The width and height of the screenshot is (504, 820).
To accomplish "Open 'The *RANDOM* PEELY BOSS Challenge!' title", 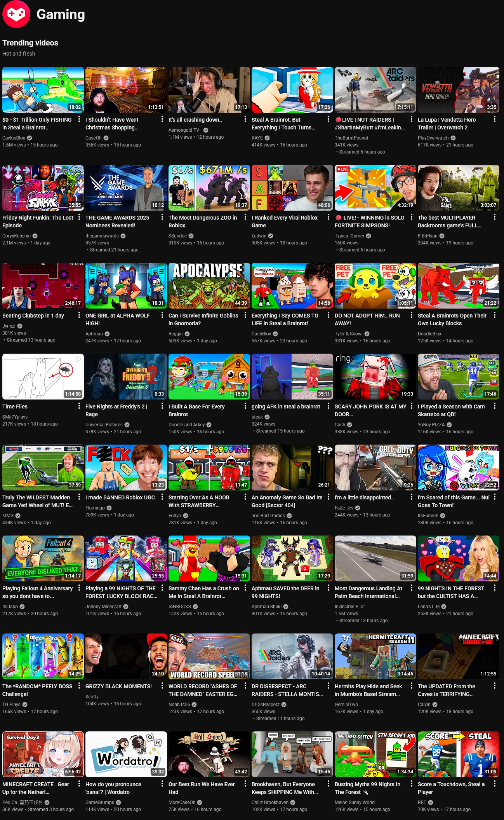I will pos(37,690).
